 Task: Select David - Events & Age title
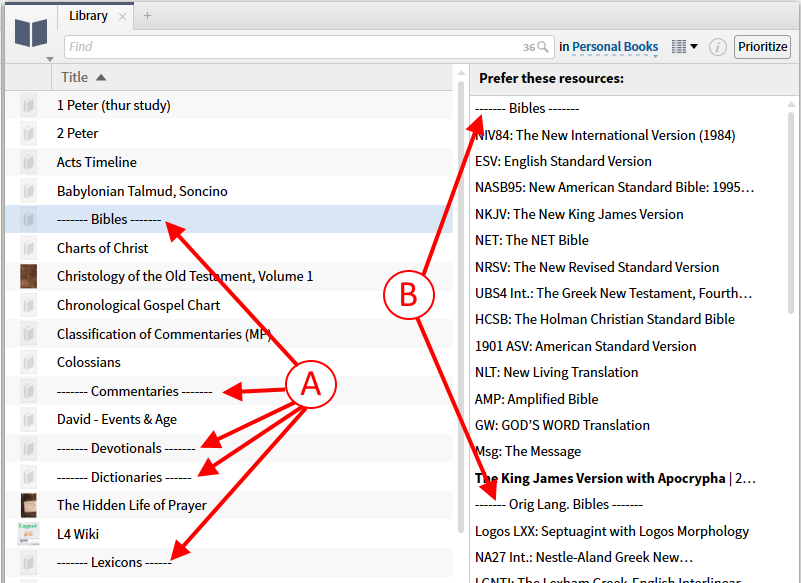(116, 419)
